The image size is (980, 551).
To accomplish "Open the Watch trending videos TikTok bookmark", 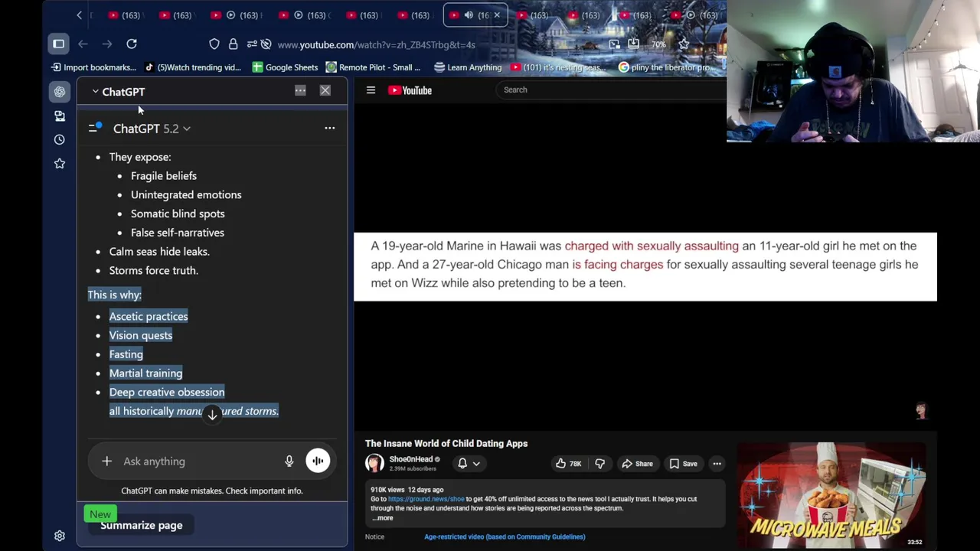I will click(193, 67).
